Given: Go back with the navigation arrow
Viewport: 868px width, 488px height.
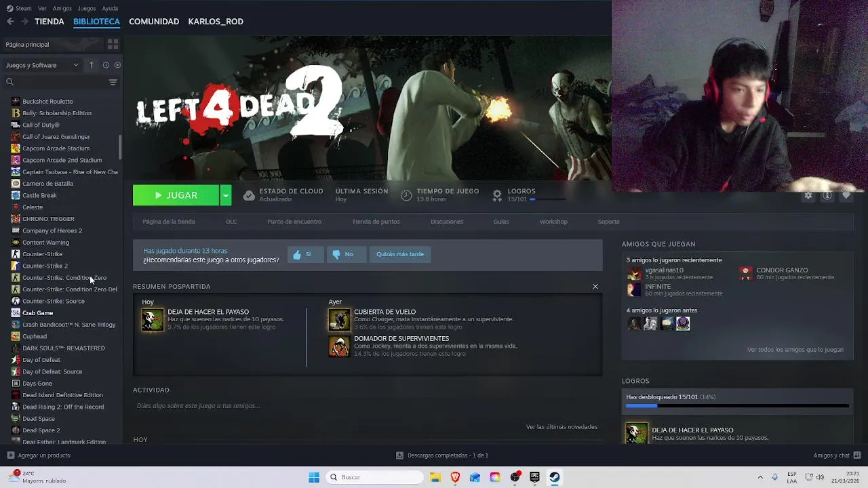Looking at the screenshot, I should pyautogui.click(x=10, y=22).
